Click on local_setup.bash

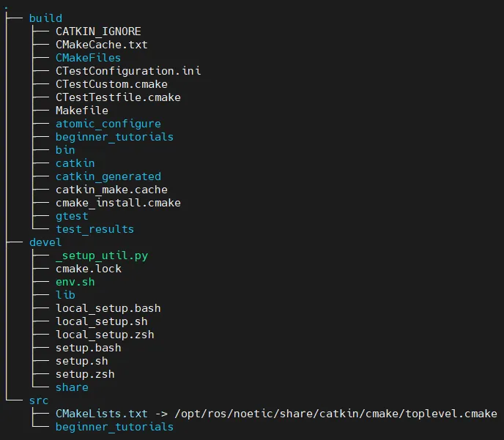click(x=108, y=308)
